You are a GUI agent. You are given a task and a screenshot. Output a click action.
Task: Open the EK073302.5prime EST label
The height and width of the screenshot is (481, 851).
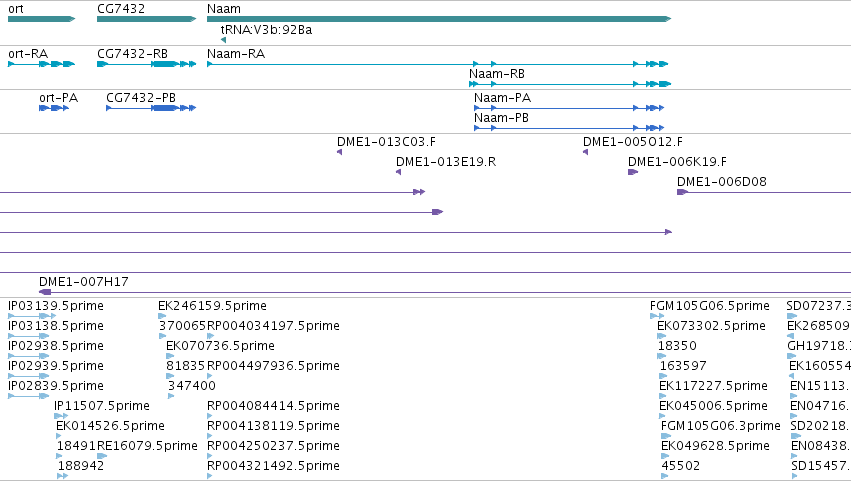pyautogui.click(x=712, y=326)
